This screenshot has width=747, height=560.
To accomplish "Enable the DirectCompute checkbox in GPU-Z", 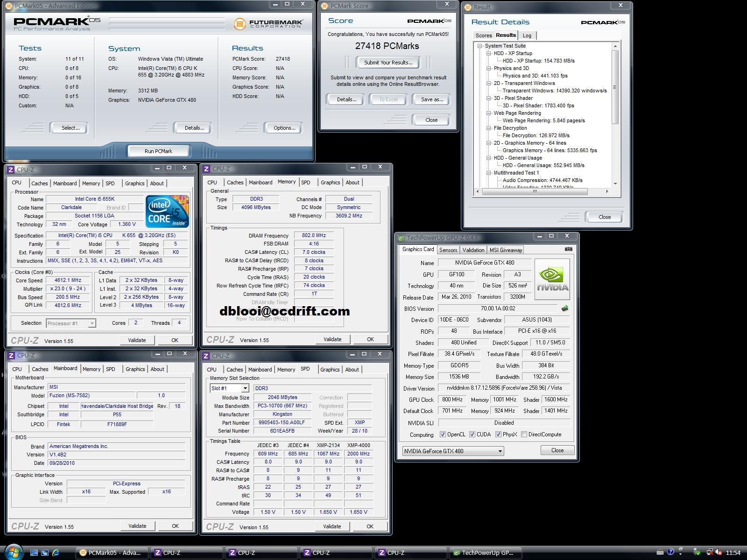I will click(x=524, y=434).
